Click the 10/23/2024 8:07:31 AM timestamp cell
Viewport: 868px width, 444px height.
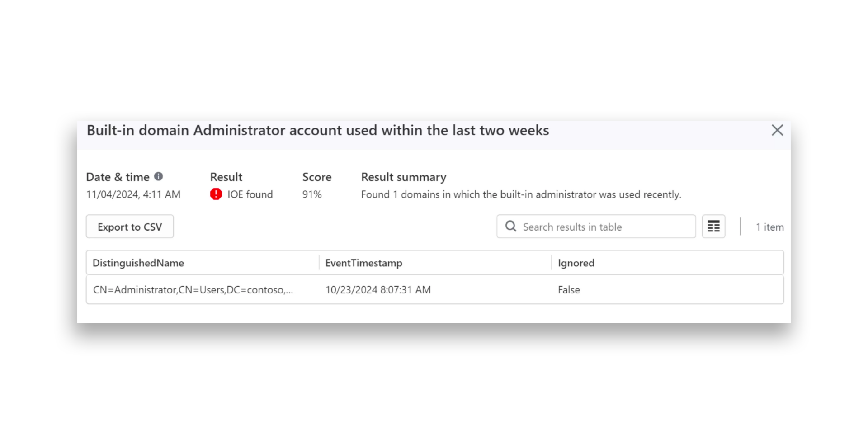pyautogui.click(x=378, y=290)
